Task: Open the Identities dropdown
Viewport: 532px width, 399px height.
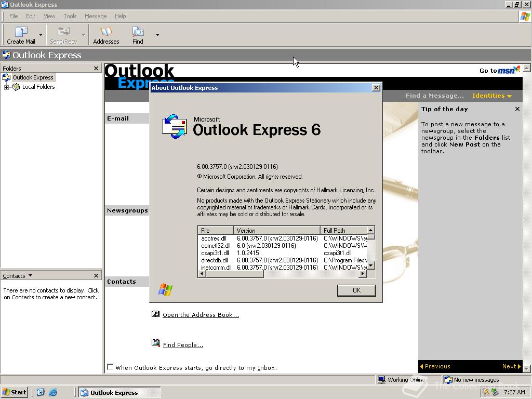Action: (x=491, y=96)
